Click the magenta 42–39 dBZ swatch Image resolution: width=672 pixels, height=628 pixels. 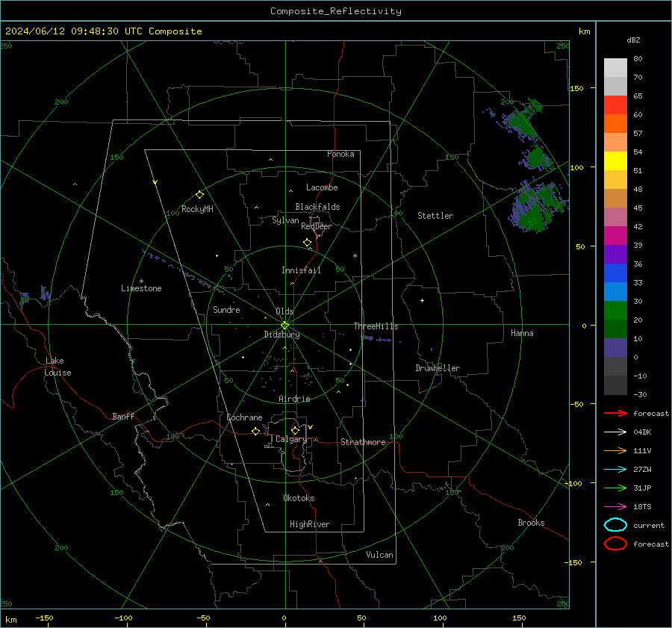click(615, 236)
